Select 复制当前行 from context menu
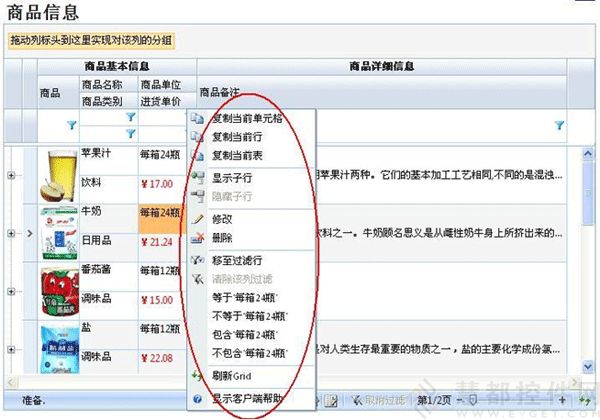Viewport: 600px width, 420px height. tap(240, 137)
